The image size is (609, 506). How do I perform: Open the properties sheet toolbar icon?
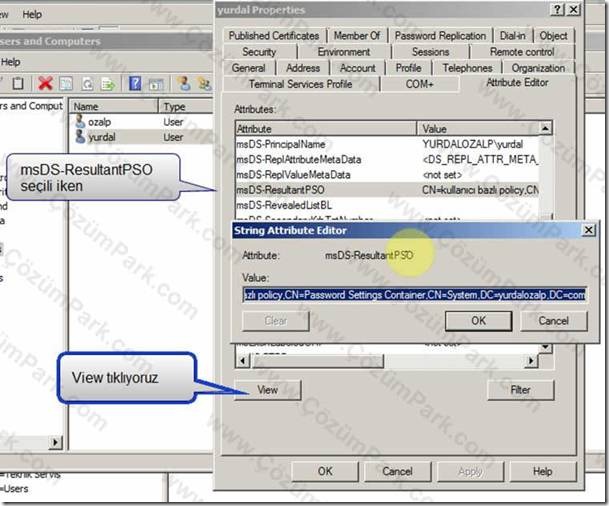click(66, 84)
